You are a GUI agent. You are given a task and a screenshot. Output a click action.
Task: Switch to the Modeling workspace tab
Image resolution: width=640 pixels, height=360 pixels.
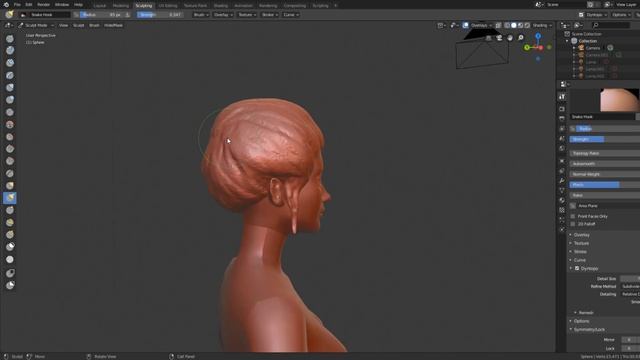click(120, 6)
